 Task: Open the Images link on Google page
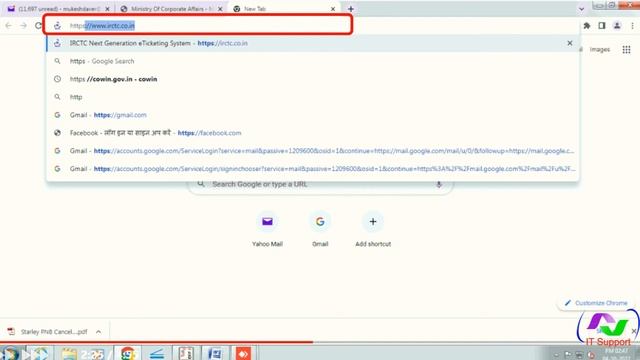tap(600, 49)
